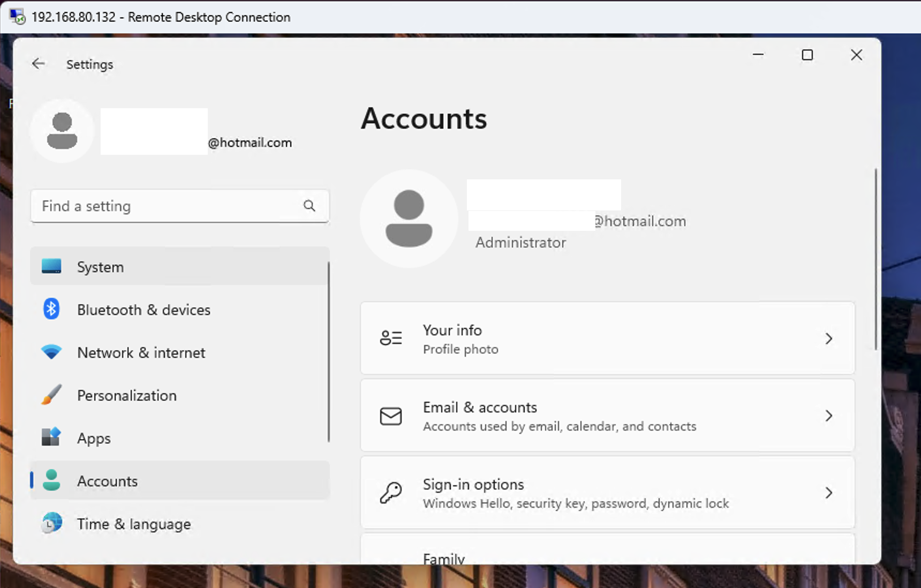Click the back arrow in Settings
The width and height of the screenshot is (921, 588).
click(38, 64)
